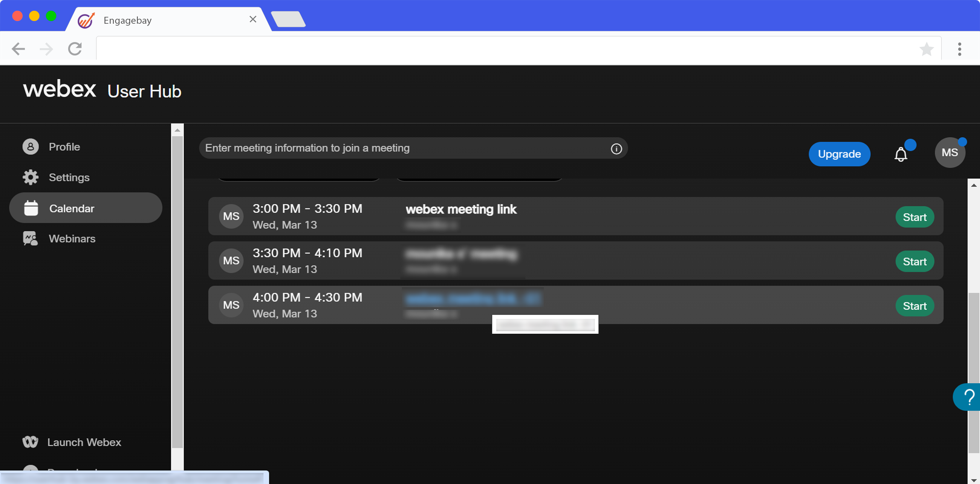Bookmark the page with star icon

[927, 49]
